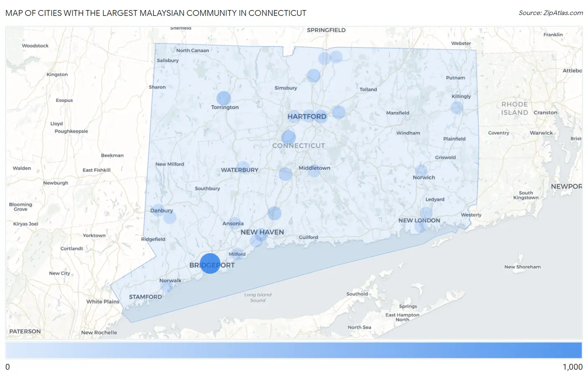Click the Ridgefield town label

[x=153, y=239]
